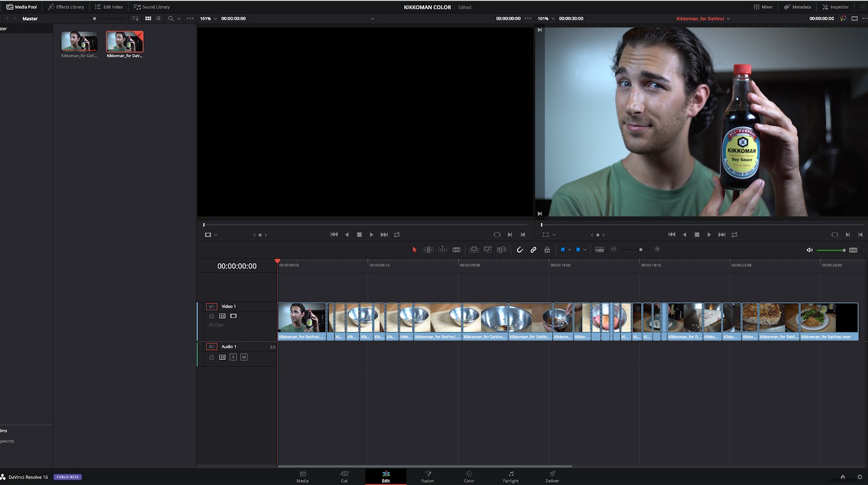Switch to Fusion page tab

coord(427,477)
